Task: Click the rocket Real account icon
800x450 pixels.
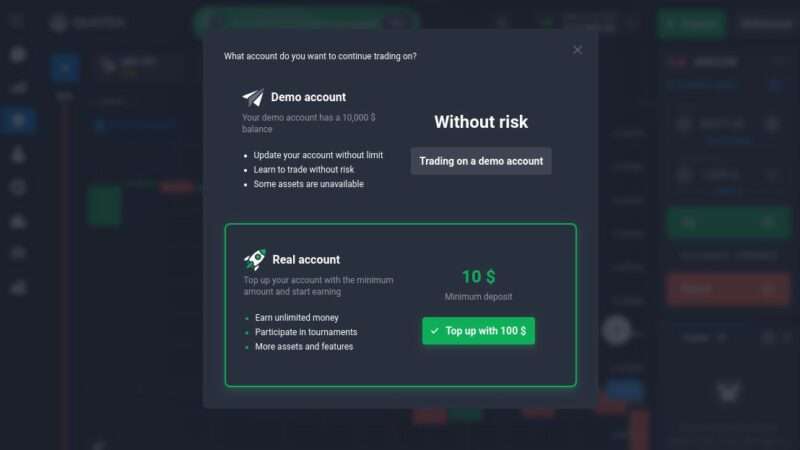Action: click(x=255, y=259)
